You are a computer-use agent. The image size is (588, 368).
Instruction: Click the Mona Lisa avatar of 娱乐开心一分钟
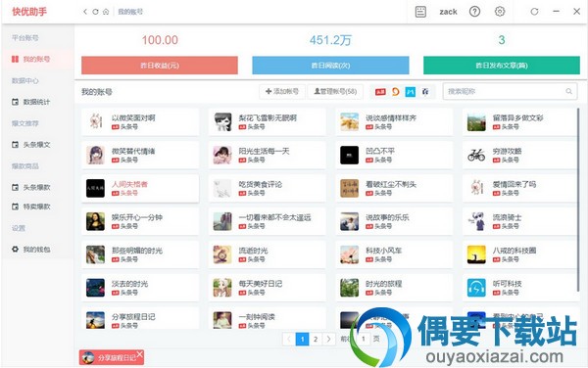95,221
